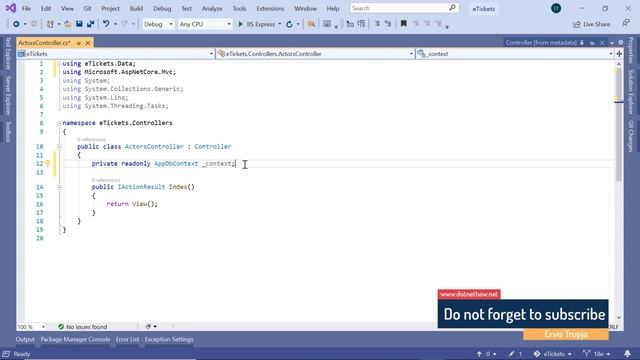Open the Git Changes side tab
Viewport: 640px width, 360px height.
pos(631,136)
